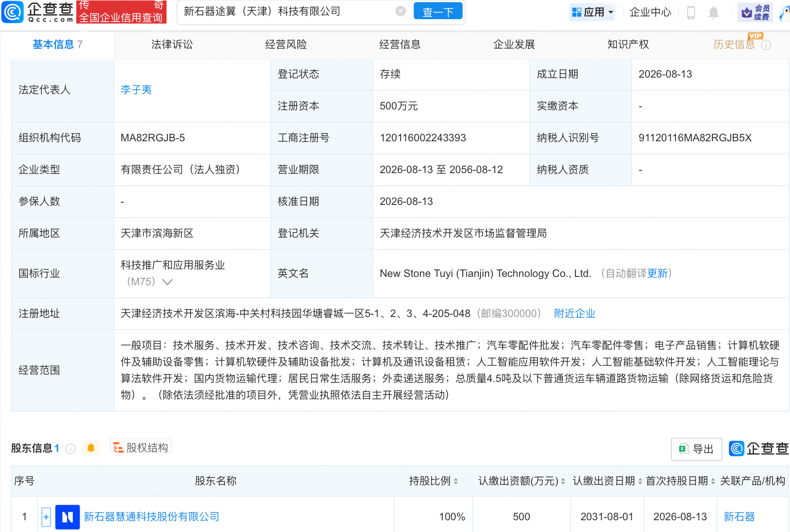Open the 企业发展 tab

pyautogui.click(x=514, y=44)
